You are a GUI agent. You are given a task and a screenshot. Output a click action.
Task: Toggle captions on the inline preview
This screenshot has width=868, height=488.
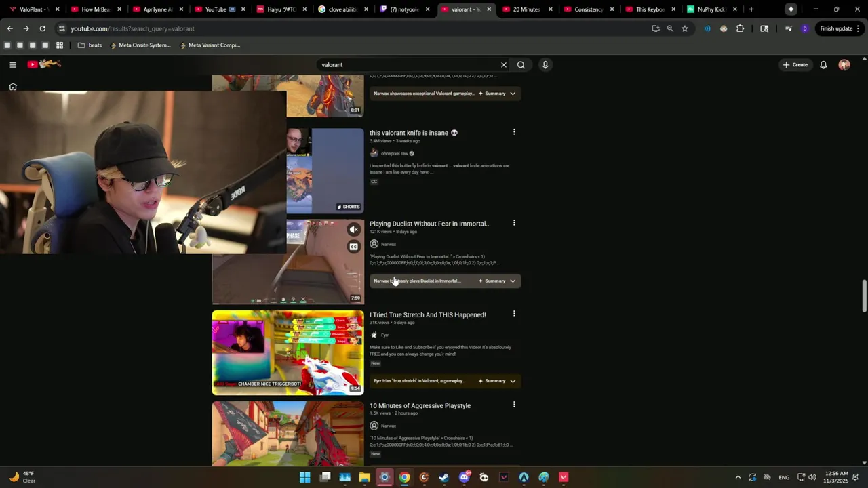[x=353, y=247]
